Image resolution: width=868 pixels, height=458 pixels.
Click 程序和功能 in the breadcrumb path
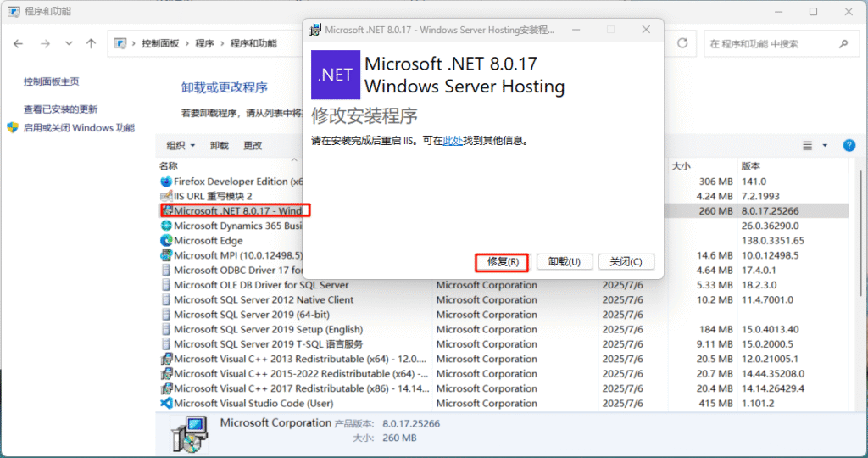(x=253, y=43)
